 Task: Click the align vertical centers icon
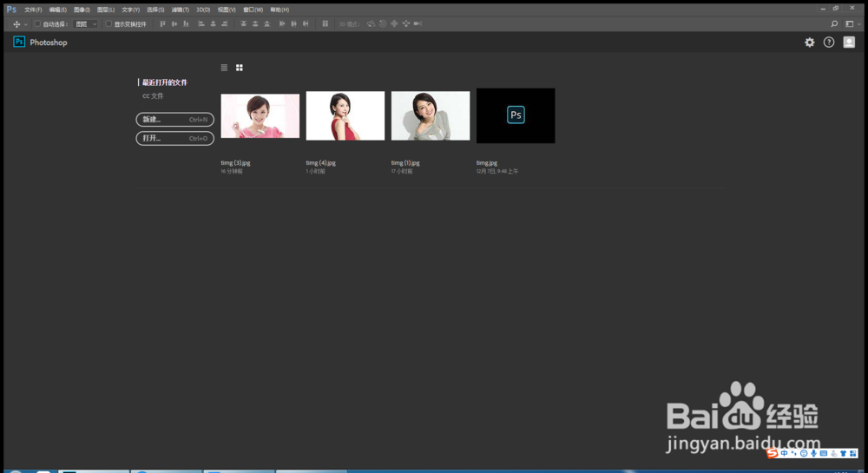(174, 23)
